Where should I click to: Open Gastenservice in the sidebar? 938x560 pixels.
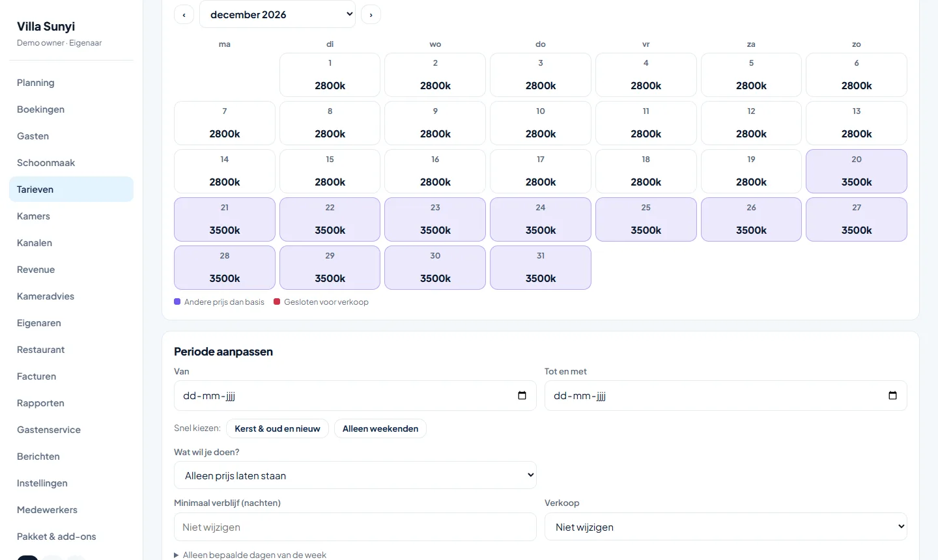[71, 430]
